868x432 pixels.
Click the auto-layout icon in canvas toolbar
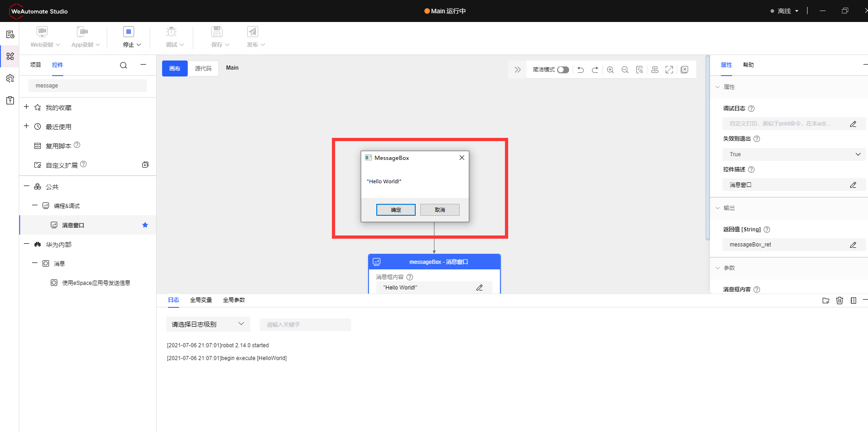click(655, 70)
